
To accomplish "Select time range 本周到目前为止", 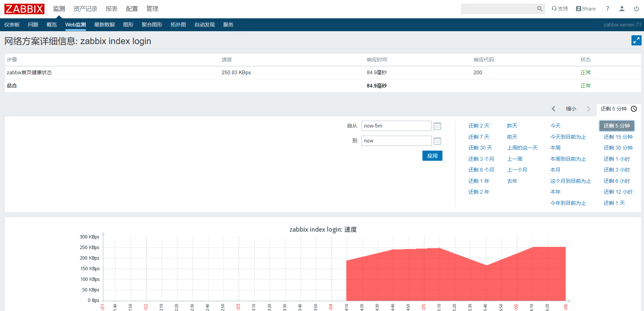I will click(x=568, y=159).
